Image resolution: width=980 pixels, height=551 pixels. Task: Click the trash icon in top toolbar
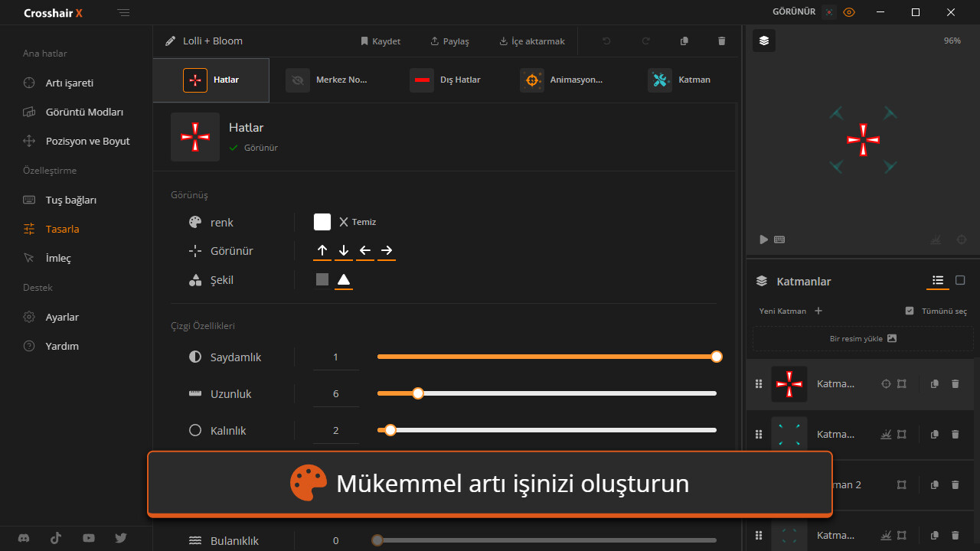point(721,41)
